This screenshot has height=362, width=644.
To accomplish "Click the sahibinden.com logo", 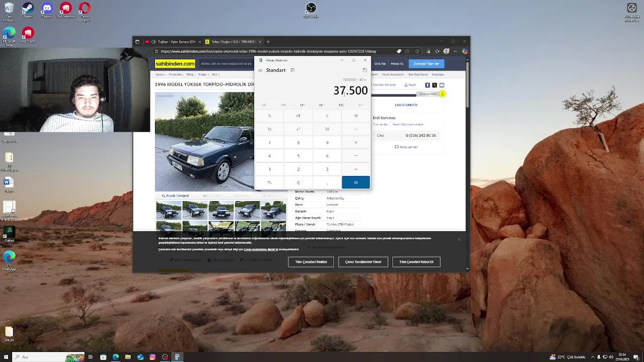I will pos(175,64).
